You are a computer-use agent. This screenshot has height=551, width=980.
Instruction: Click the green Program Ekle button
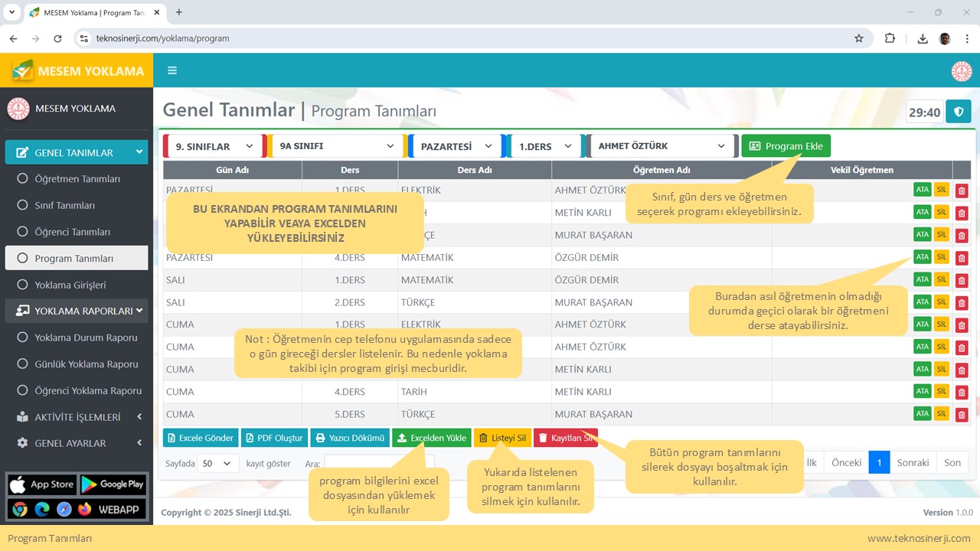tap(786, 146)
